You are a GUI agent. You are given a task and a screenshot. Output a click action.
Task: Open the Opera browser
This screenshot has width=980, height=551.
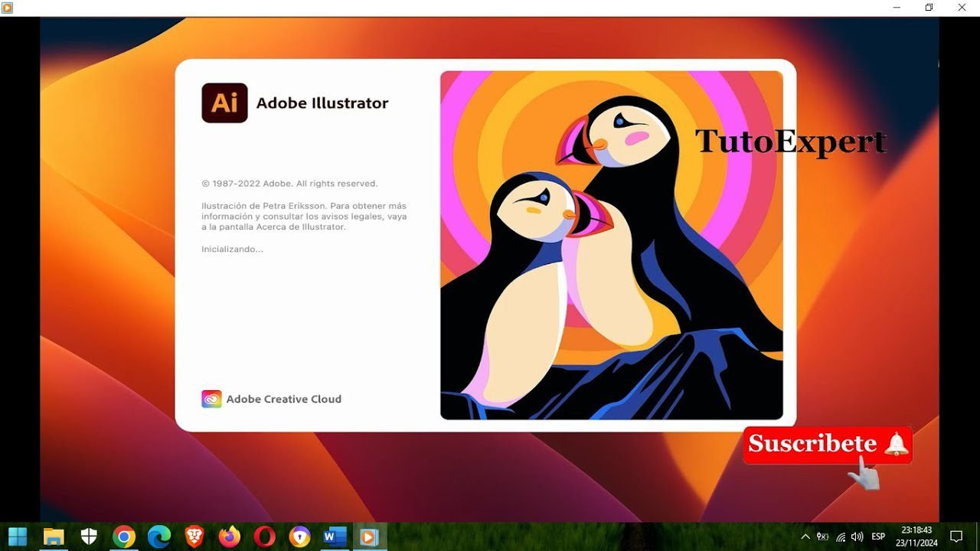pos(264,536)
